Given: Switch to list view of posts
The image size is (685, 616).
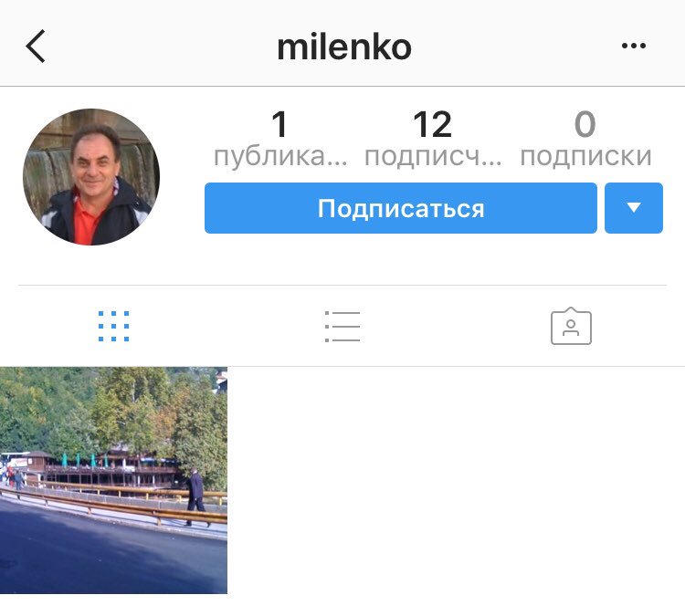Looking at the screenshot, I should [342, 326].
